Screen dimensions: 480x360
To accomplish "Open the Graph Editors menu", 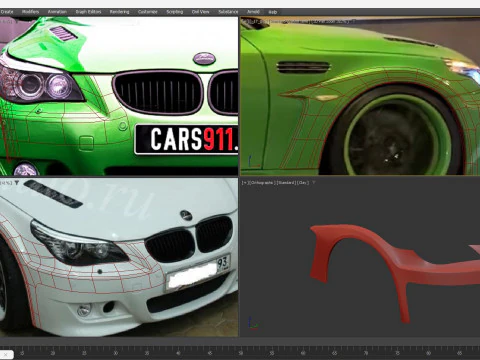I will coord(88,12).
